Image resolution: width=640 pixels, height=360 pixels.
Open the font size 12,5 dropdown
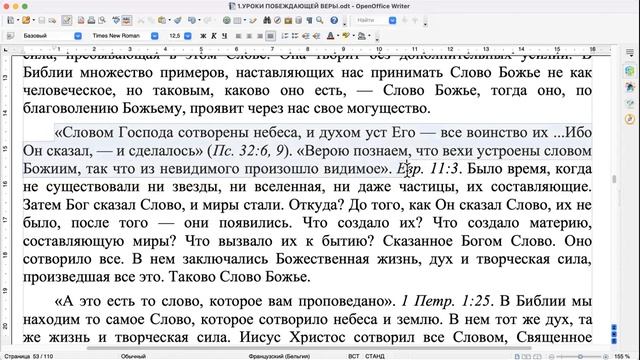tap(188, 36)
